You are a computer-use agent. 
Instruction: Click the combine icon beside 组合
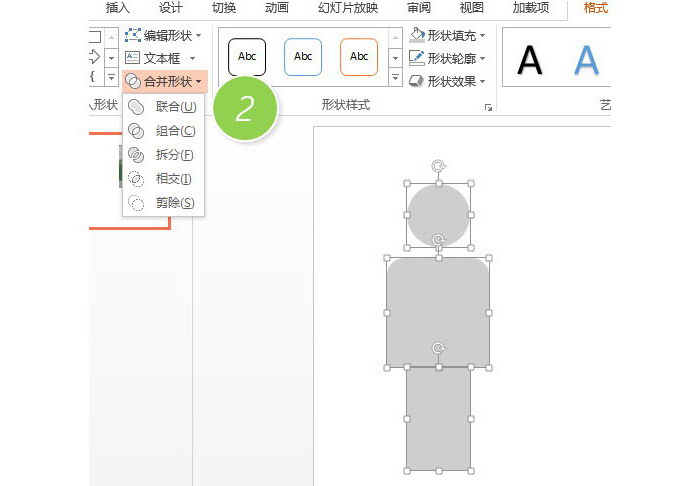pos(136,131)
